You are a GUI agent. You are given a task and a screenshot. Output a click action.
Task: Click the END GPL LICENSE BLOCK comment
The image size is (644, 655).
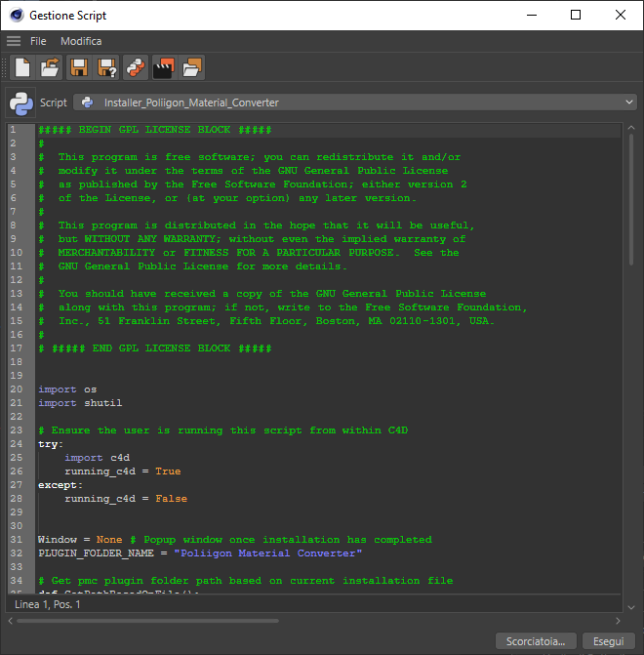(x=155, y=348)
